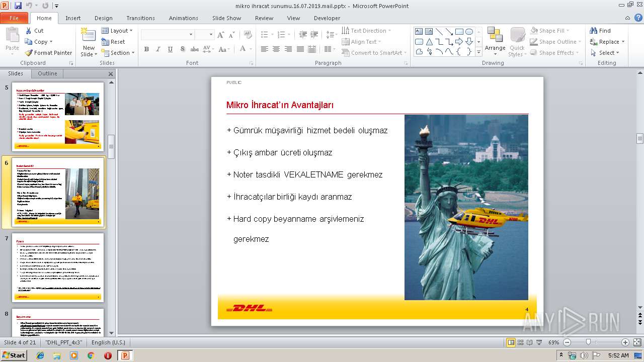Click the Clear Formatting icon
Image resolution: width=644 pixels, height=362 pixels.
click(x=248, y=35)
